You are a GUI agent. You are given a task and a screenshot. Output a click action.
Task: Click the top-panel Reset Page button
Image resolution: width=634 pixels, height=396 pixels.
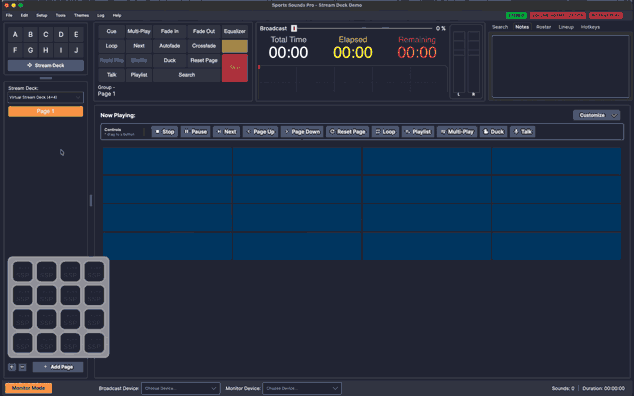(204, 60)
